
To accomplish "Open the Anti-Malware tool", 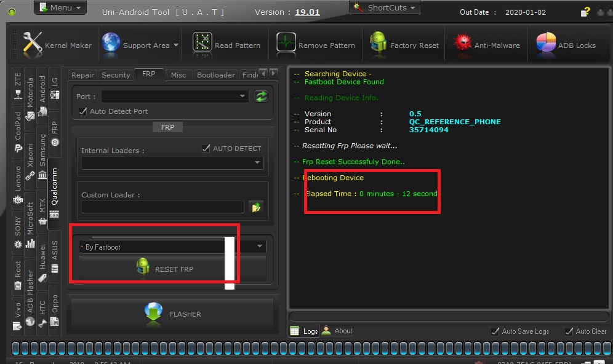I will 487,44.
